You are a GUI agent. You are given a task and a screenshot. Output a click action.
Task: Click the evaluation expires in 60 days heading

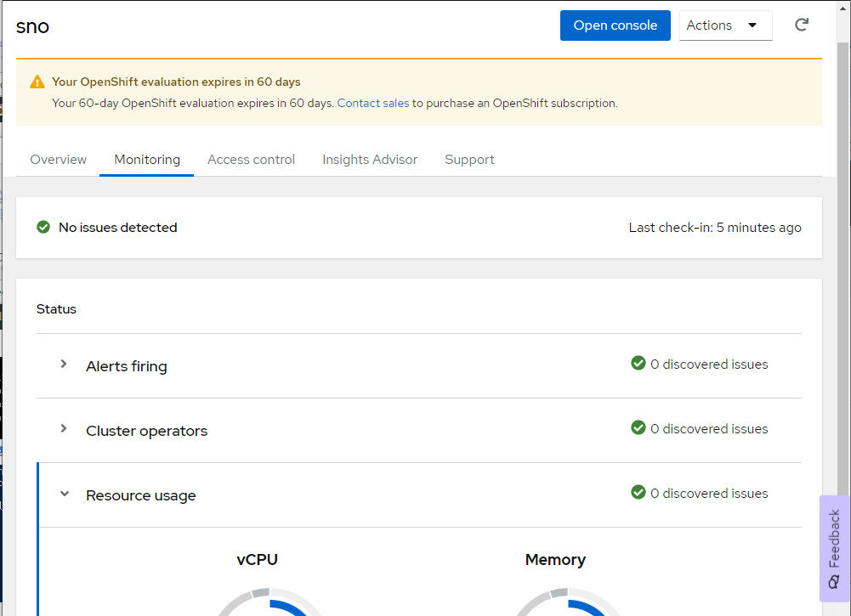176,82
